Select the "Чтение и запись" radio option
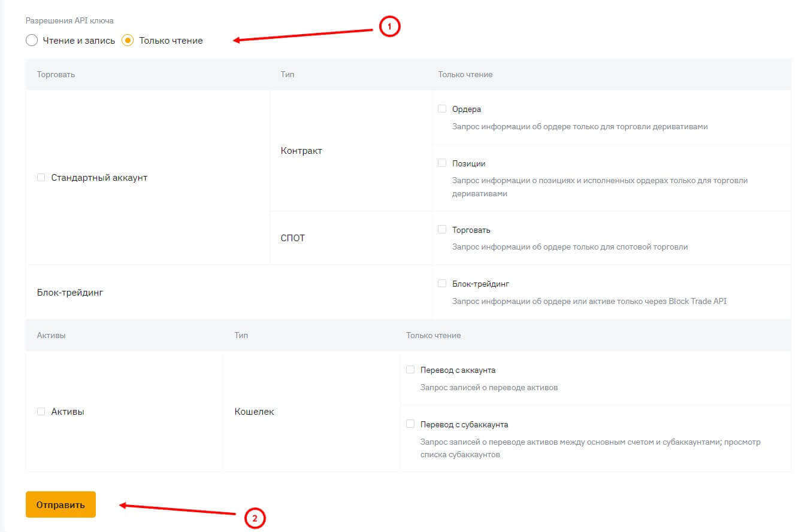 pyautogui.click(x=32, y=41)
